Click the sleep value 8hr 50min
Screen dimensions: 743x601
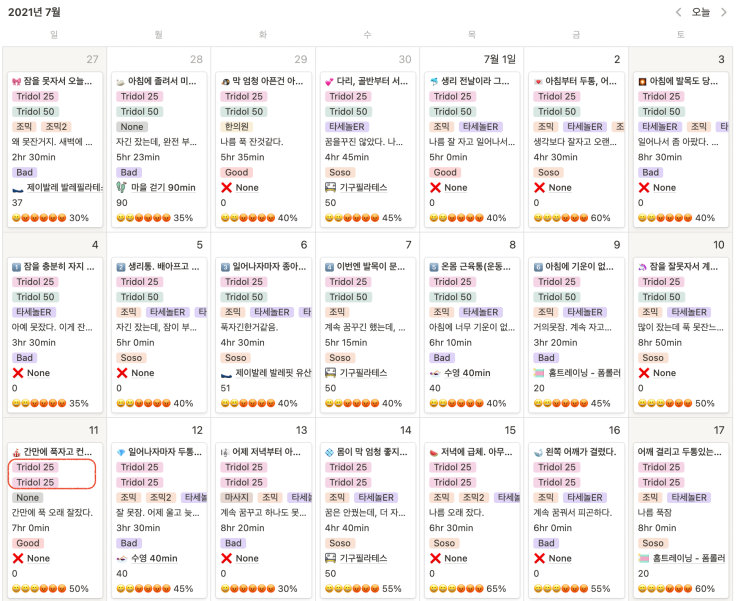pos(660,343)
